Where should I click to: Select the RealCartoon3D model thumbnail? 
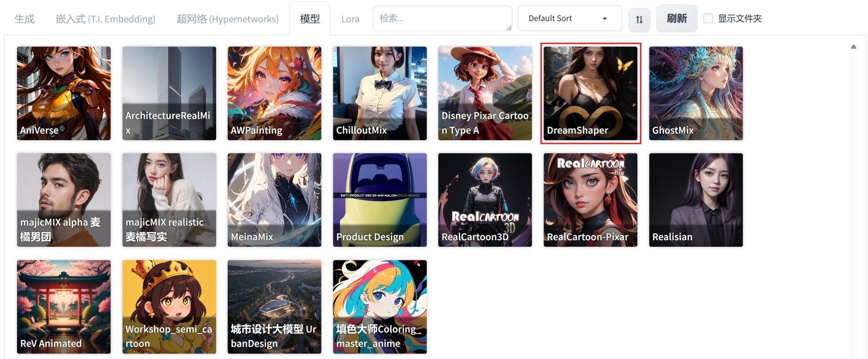click(485, 200)
